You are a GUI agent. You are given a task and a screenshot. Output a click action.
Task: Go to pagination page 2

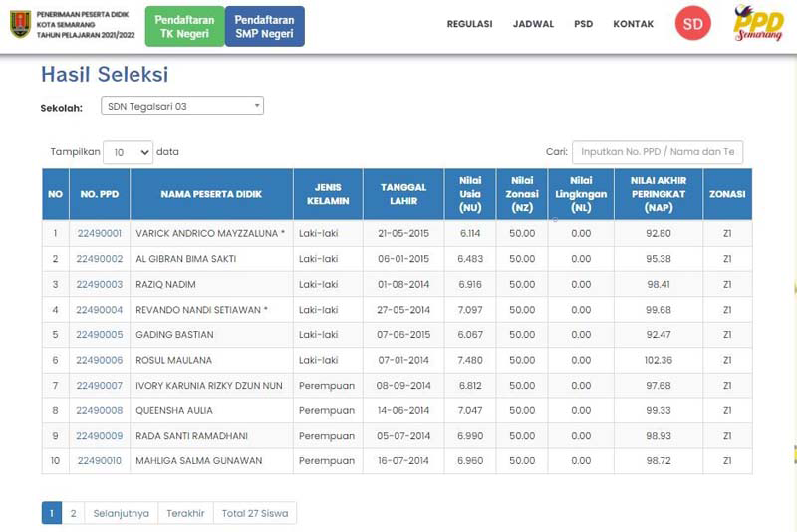73,513
